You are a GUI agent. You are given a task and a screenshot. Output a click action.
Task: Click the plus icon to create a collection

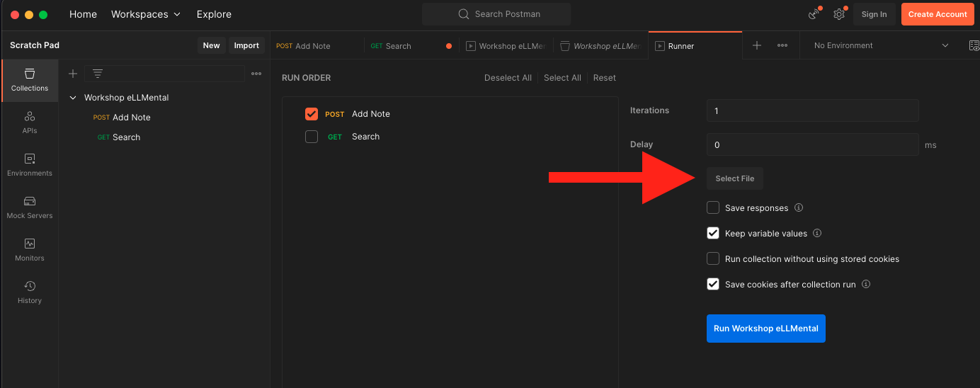[x=73, y=74]
